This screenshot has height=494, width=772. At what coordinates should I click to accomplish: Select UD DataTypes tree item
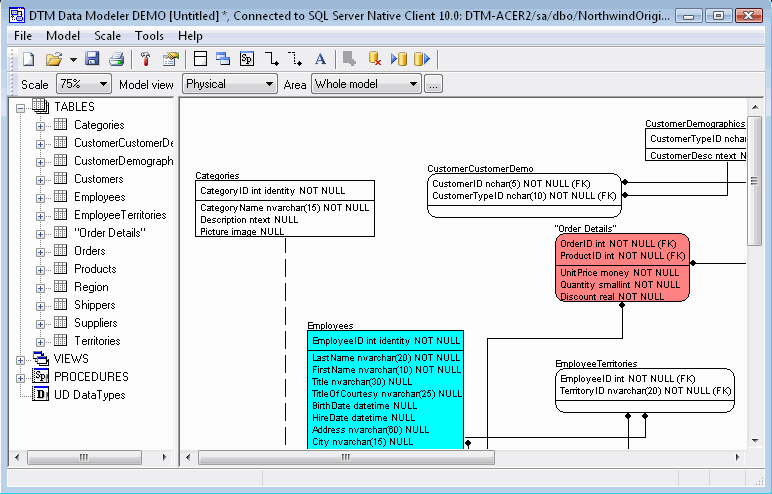[x=90, y=395]
